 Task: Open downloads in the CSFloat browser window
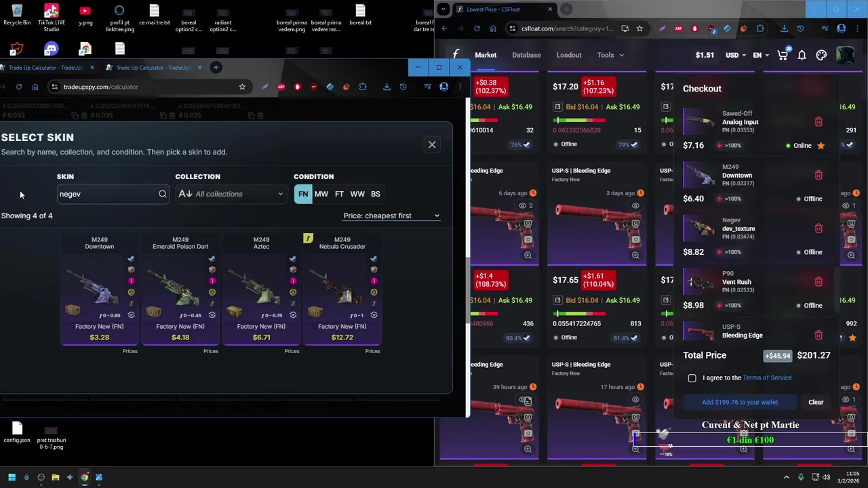coord(785,28)
